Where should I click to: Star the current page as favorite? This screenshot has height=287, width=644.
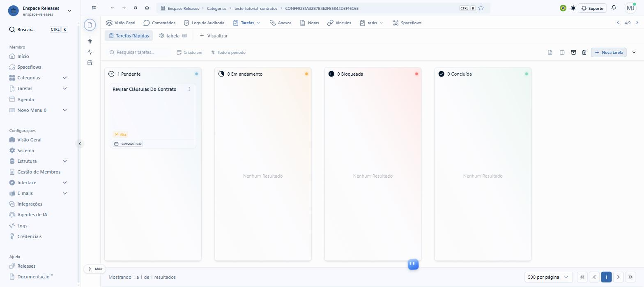click(x=481, y=8)
